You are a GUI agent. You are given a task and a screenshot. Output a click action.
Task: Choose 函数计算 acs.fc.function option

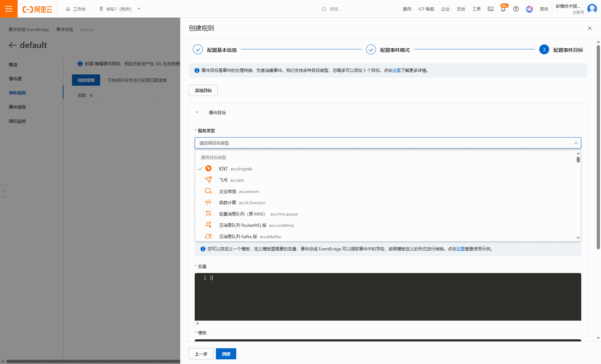386,203
